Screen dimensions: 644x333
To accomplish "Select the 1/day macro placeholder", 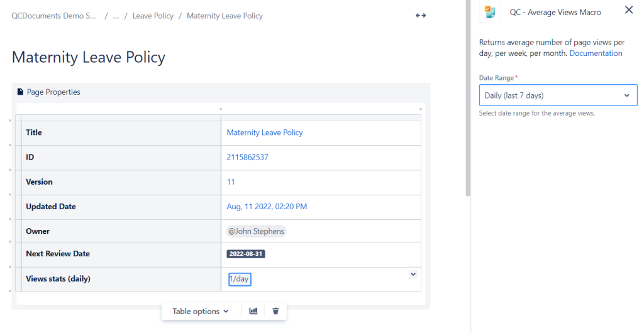I will 240,279.
